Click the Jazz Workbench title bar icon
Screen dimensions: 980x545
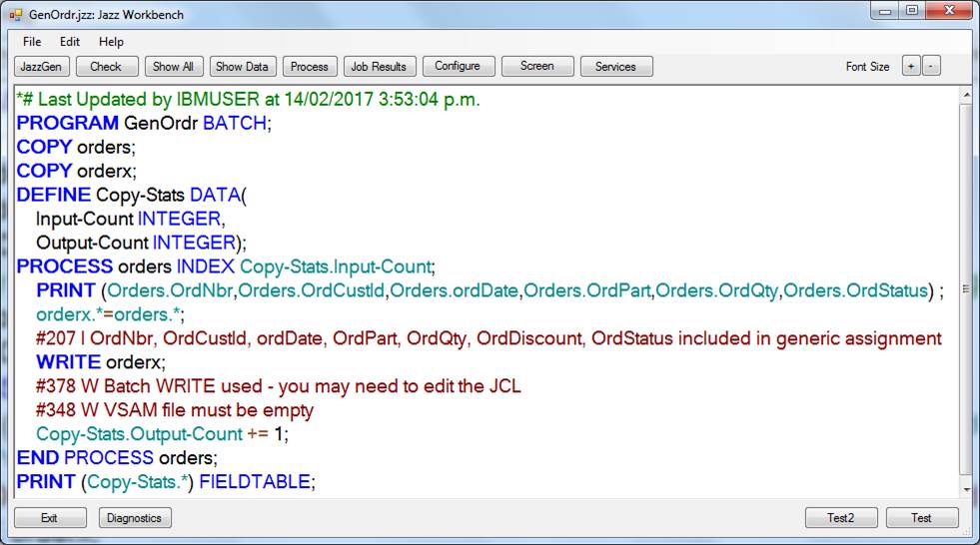(x=16, y=14)
